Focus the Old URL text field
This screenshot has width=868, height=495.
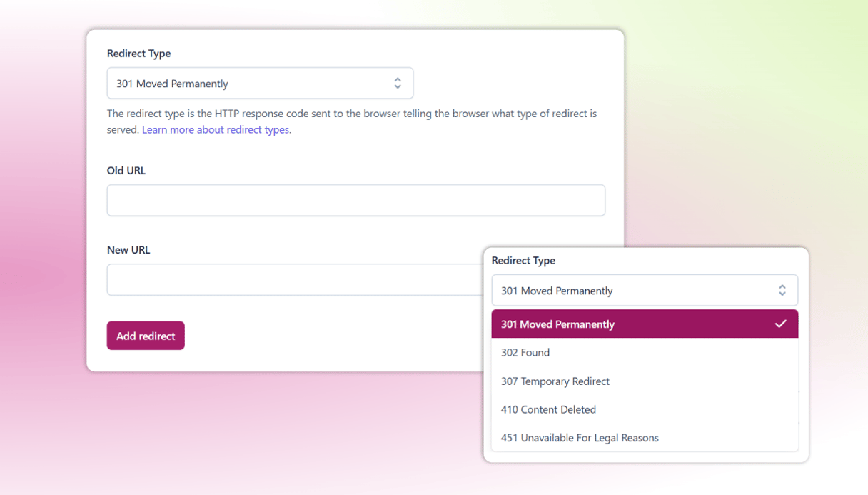point(355,201)
